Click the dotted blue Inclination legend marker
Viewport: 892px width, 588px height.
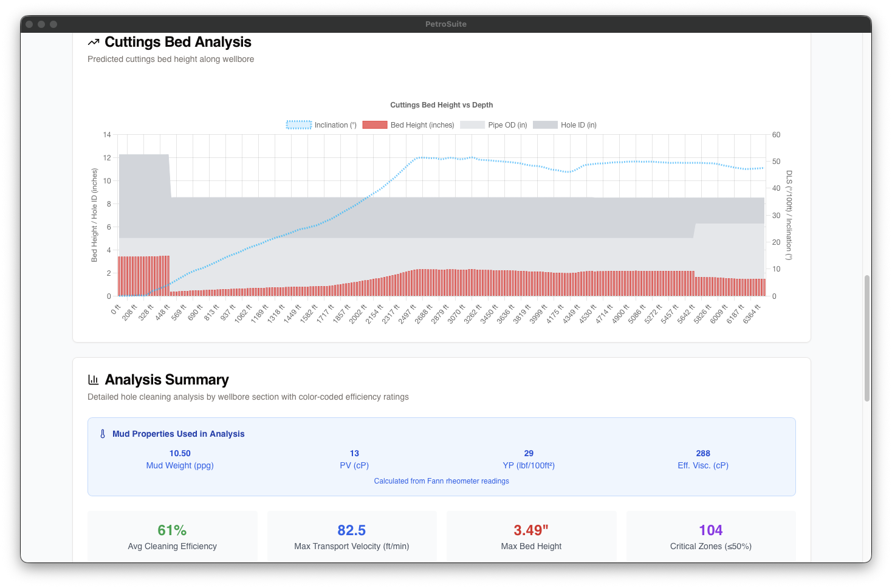[298, 125]
